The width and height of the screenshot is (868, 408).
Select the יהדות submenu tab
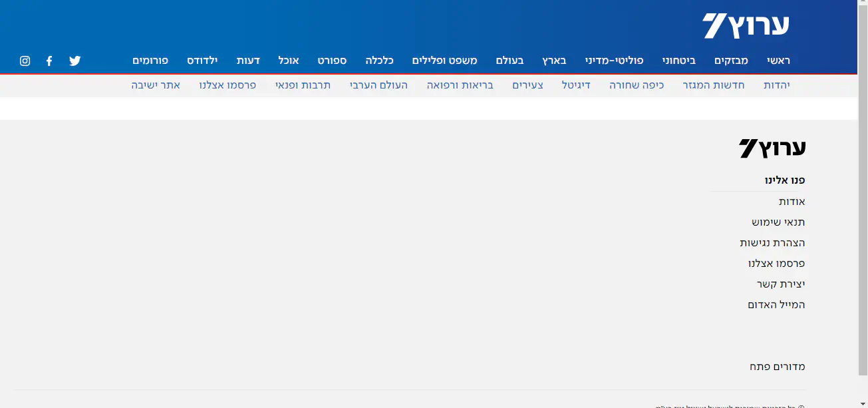coord(776,85)
